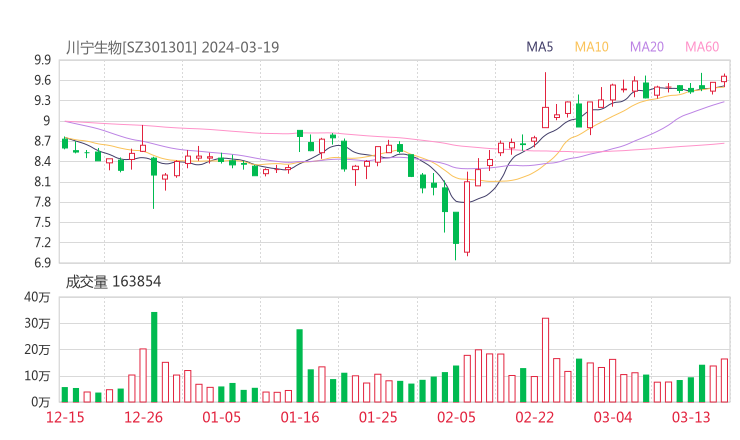Click the chart title 川宁生物[SZ301301] 2024-03-19

click(x=172, y=47)
